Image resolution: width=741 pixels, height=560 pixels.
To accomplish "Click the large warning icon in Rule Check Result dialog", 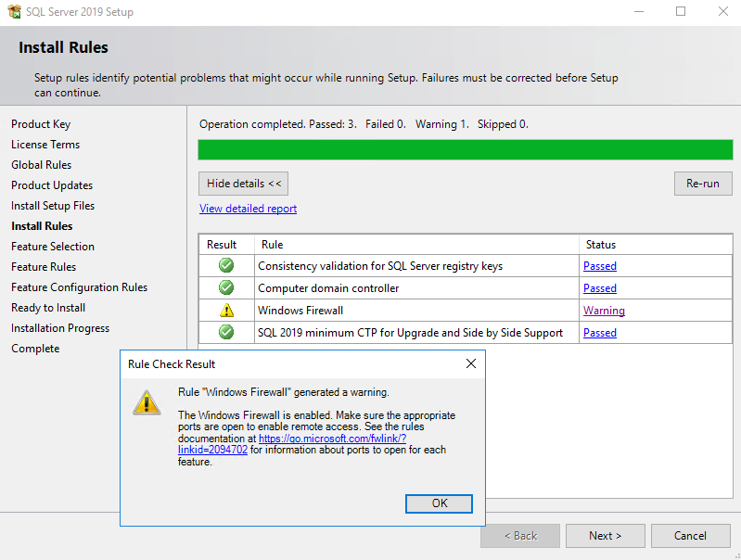I will pos(147,402).
